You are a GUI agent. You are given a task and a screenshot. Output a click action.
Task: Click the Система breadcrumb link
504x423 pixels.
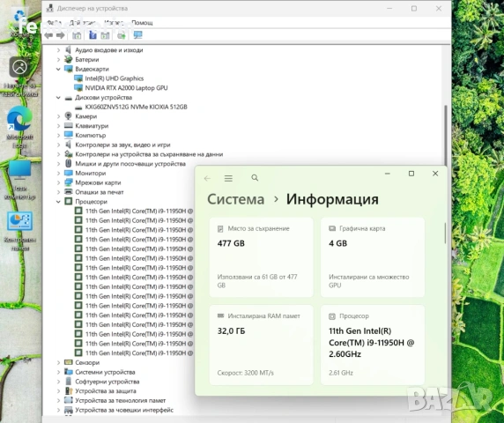pos(235,199)
